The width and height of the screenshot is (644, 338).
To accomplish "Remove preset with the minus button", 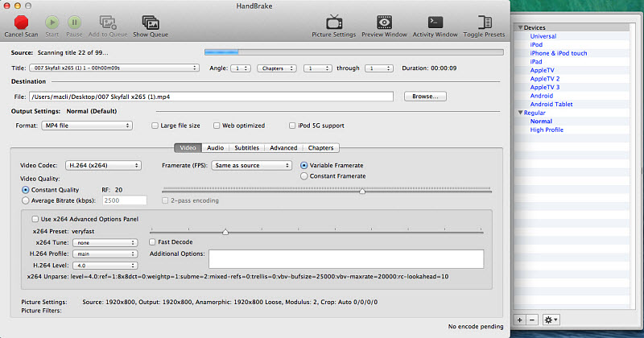I will [532, 320].
